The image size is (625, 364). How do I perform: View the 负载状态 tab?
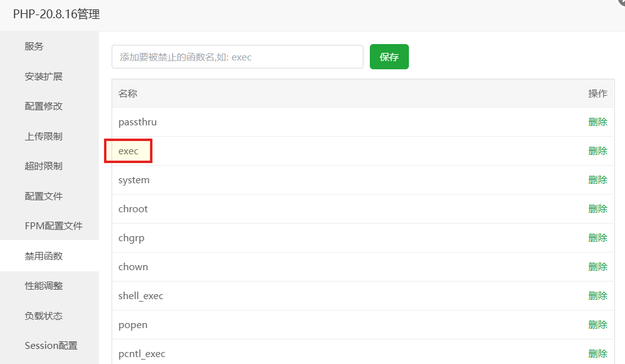[43, 316]
